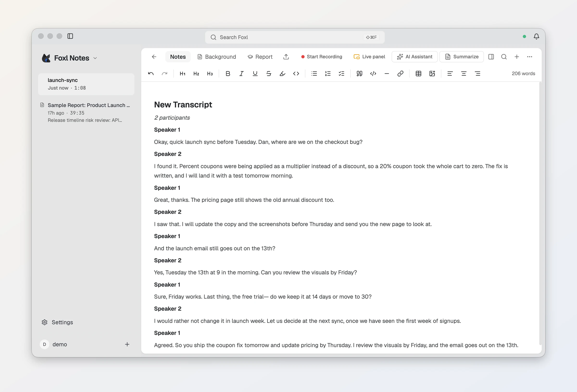Align text left
This screenshot has width=577, height=392.
[x=450, y=73]
